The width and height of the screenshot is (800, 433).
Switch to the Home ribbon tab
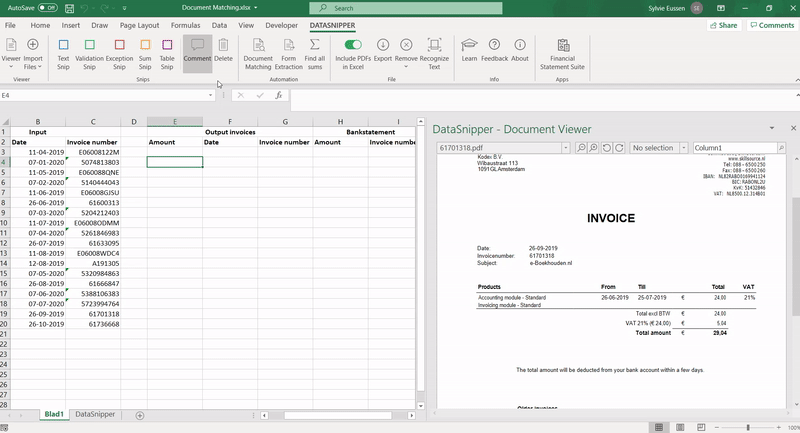click(x=40, y=25)
